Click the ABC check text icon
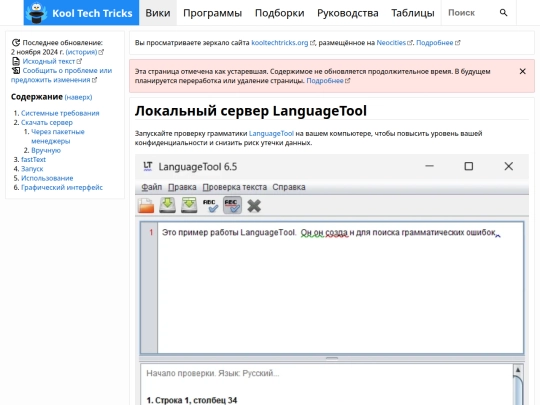Screen dimensions: 540x405 (210, 206)
